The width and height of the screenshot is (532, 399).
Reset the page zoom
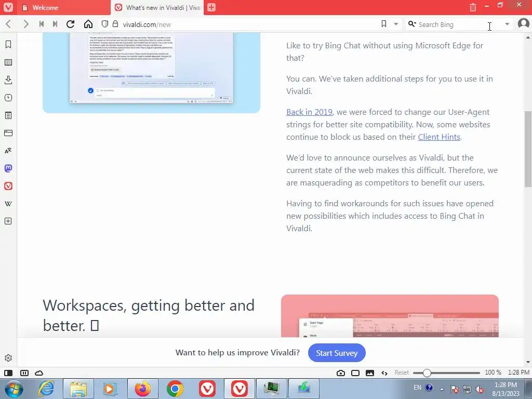[x=402, y=373]
